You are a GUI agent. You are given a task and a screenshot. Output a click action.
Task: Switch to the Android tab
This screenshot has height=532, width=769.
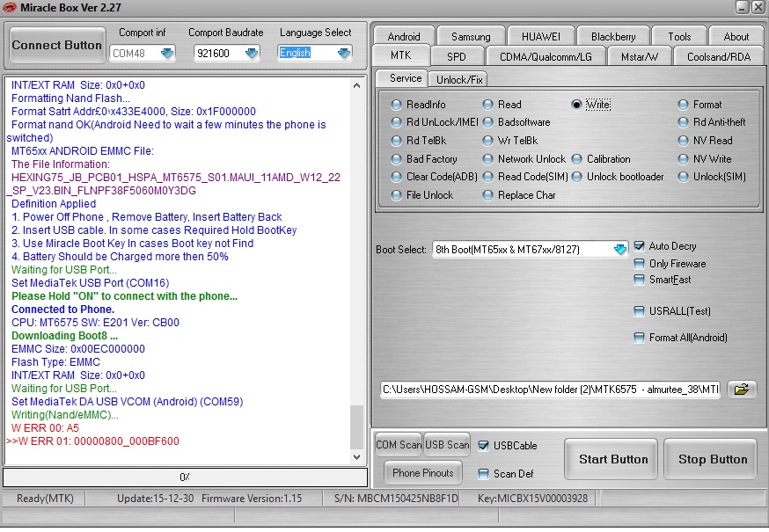pos(404,36)
